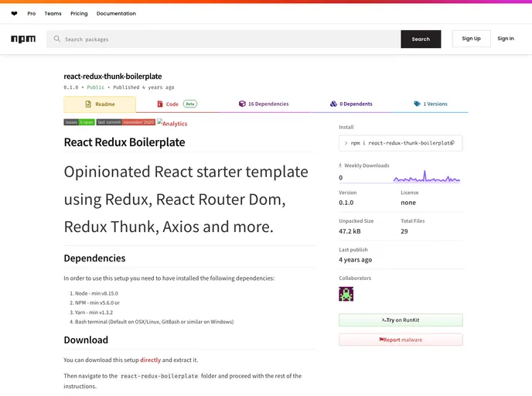
Task: Focus the Search packages input field
Action: point(223,39)
